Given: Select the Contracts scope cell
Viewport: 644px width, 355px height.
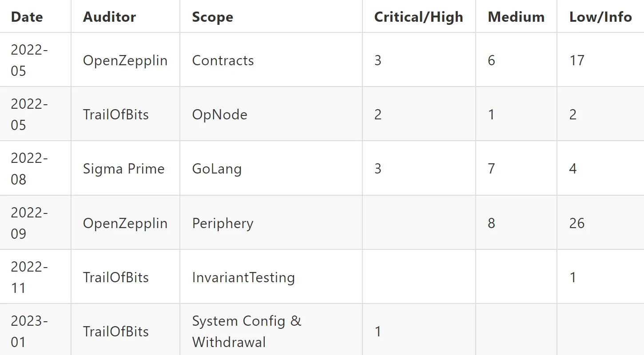Looking at the screenshot, I should (x=223, y=60).
